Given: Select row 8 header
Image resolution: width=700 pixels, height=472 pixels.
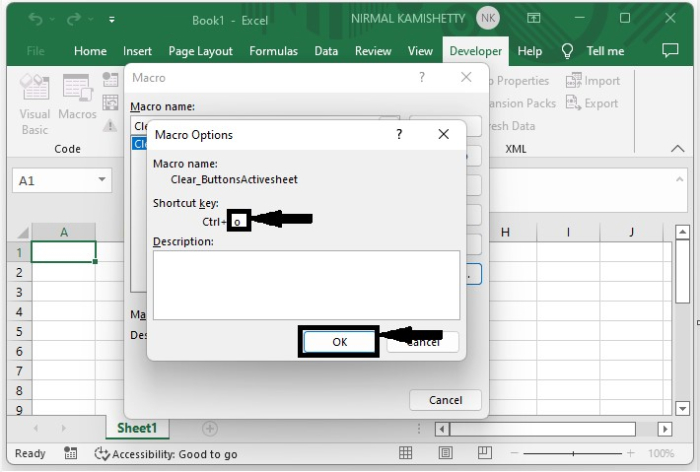Looking at the screenshot, I should [x=19, y=391].
